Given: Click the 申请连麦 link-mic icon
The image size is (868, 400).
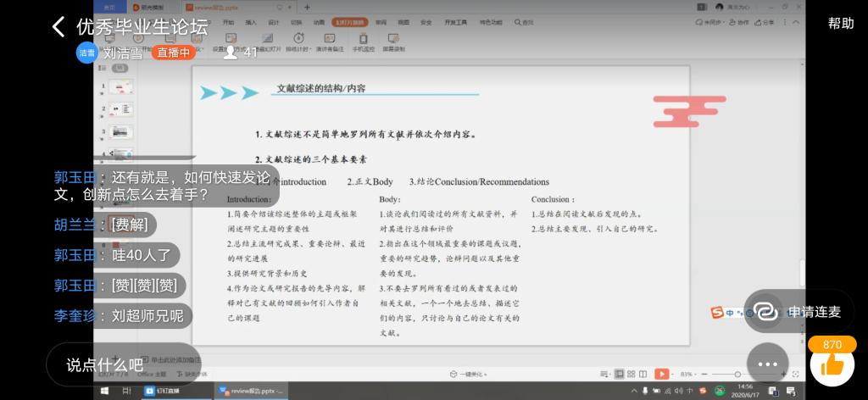Looking at the screenshot, I should pyautogui.click(x=766, y=311).
